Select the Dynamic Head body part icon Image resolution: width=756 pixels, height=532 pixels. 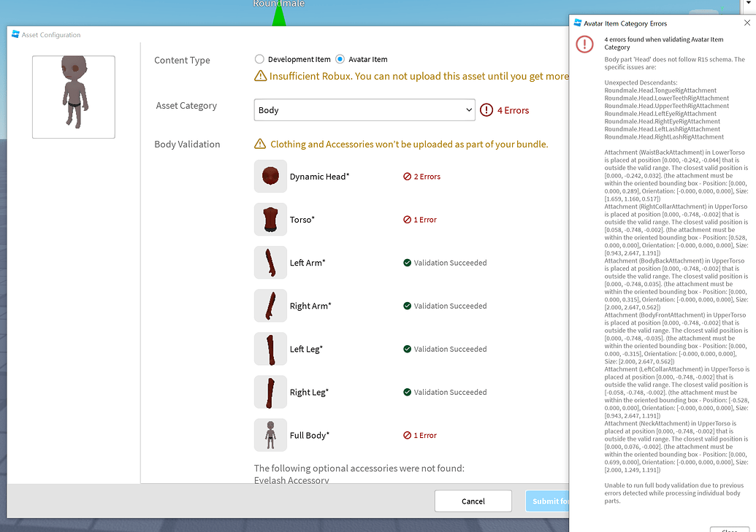pyautogui.click(x=270, y=176)
